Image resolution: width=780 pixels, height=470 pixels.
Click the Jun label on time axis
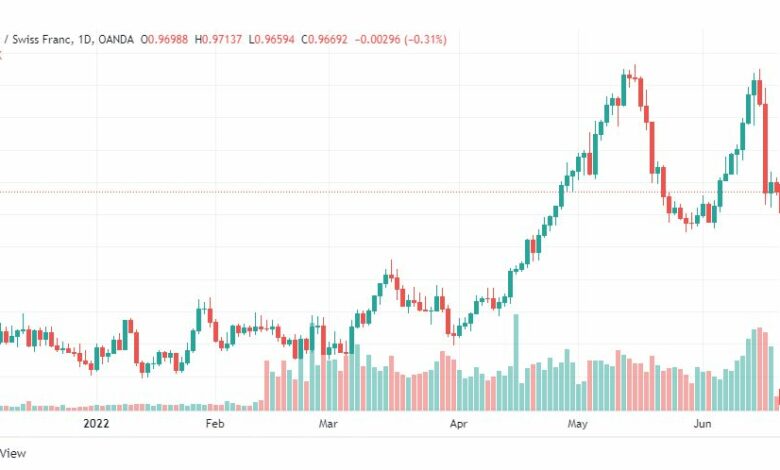(x=702, y=424)
